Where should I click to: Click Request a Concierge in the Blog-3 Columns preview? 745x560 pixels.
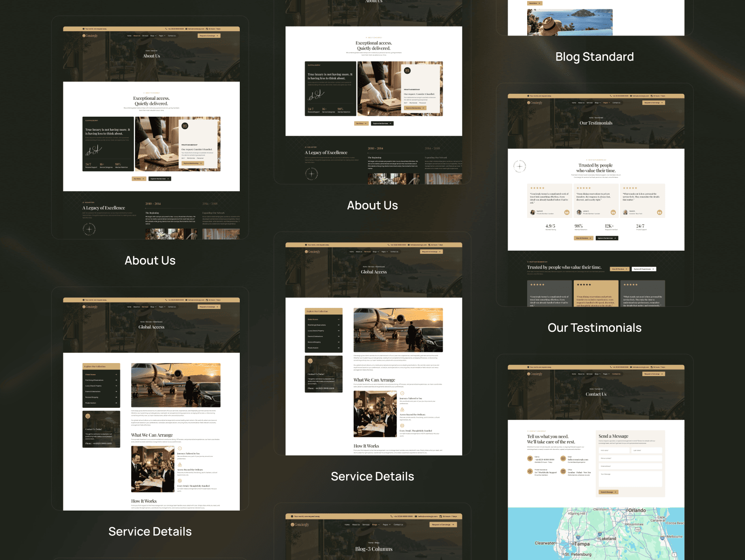click(x=443, y=525)
